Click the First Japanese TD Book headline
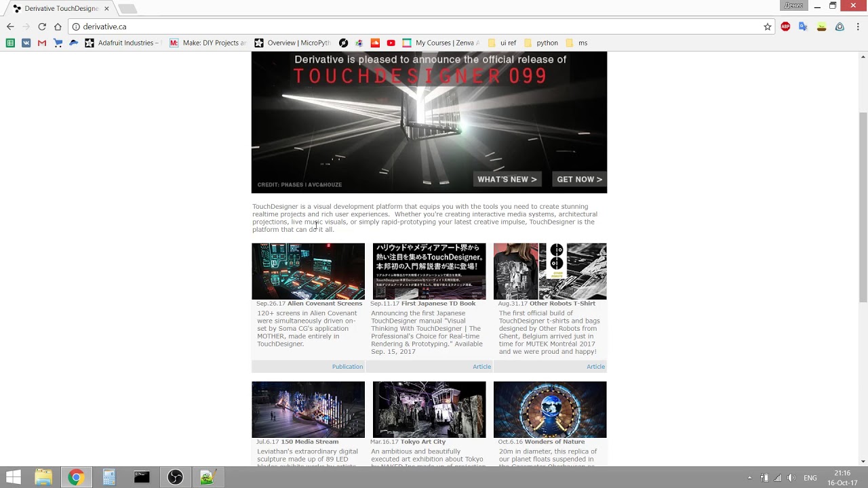 coord(439,304)
